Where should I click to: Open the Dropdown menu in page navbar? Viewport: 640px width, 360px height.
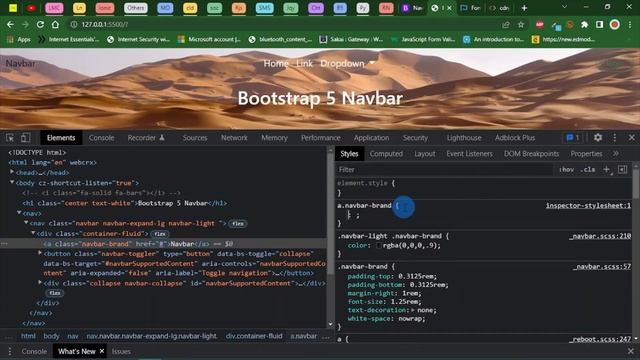(x=347, y=64)
